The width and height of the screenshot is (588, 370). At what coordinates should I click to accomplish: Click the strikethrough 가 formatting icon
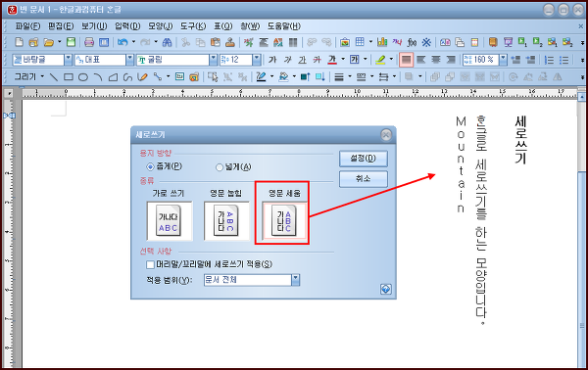318,60
